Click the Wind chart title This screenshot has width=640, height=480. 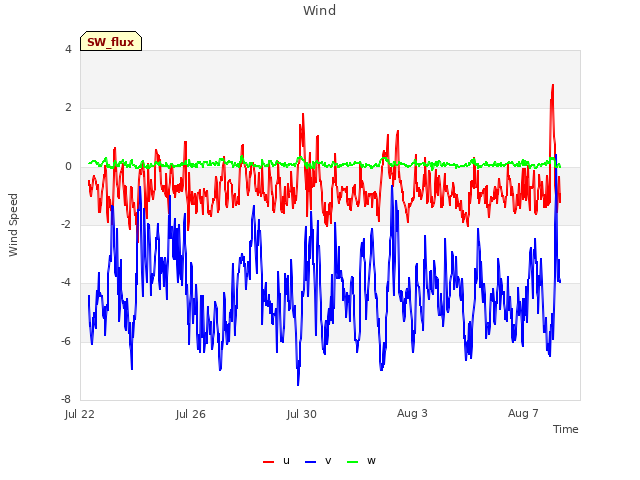click(320, 10)
